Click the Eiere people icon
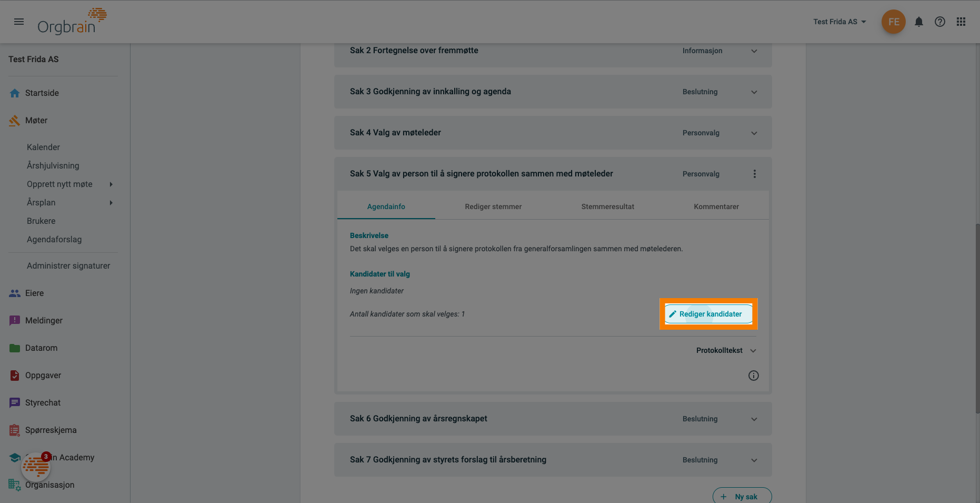980x503 pixels. point(15,293)
